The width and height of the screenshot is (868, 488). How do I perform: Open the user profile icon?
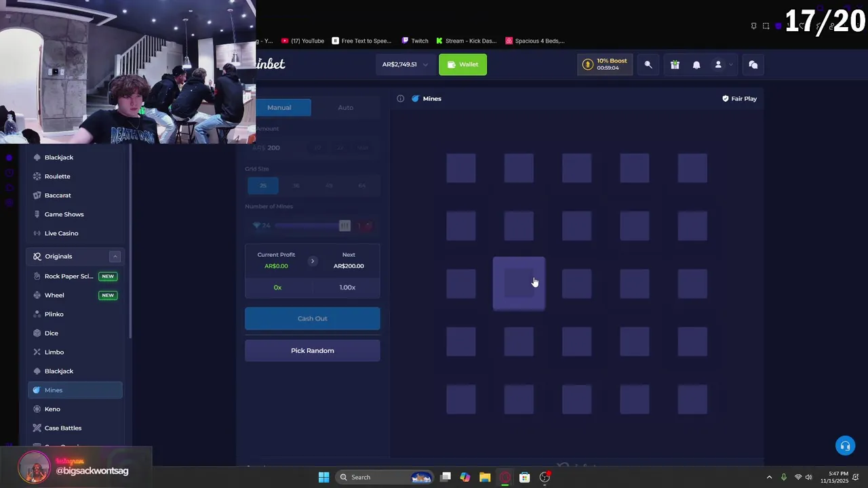718,64
